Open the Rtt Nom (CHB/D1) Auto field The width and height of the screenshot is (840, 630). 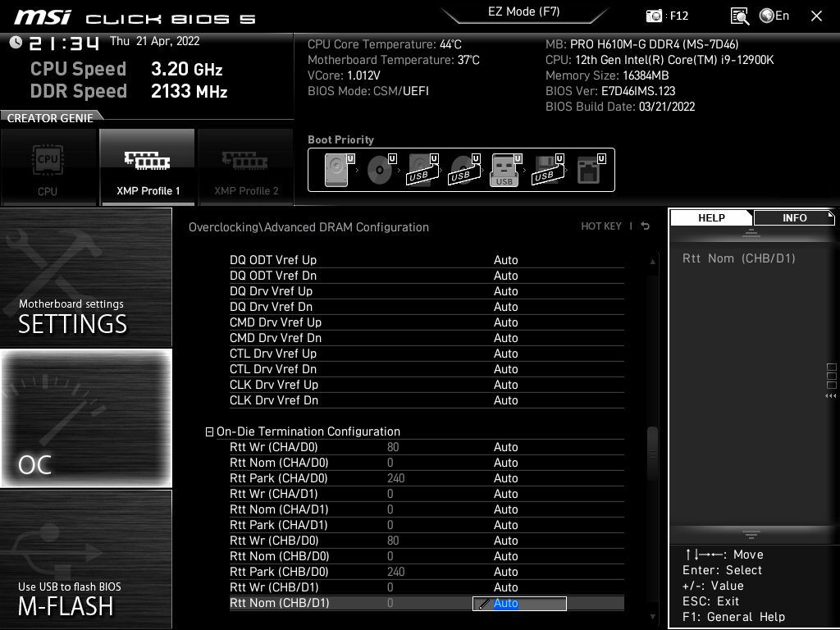[x=519, y=603]
